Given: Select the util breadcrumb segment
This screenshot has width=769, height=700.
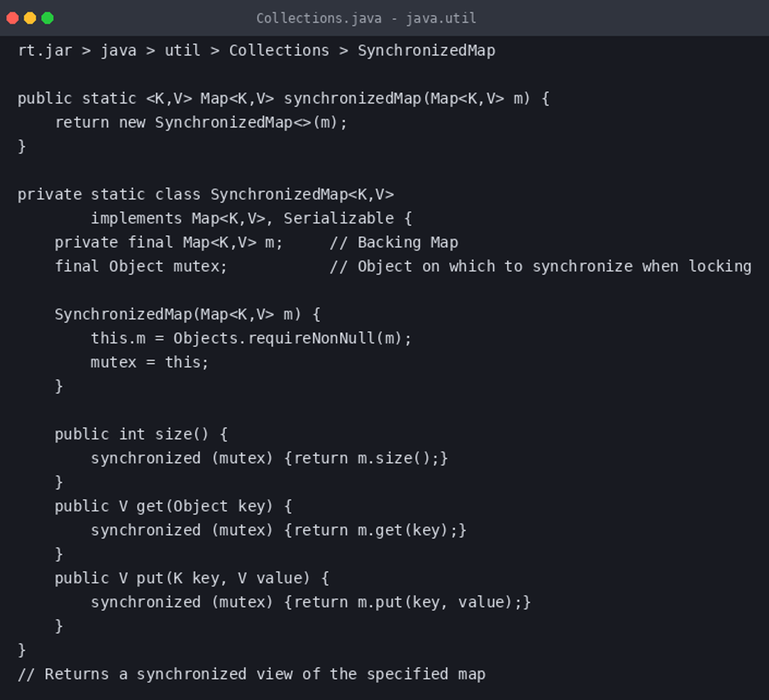Looking at the screenshot, I should coord(183,51).
